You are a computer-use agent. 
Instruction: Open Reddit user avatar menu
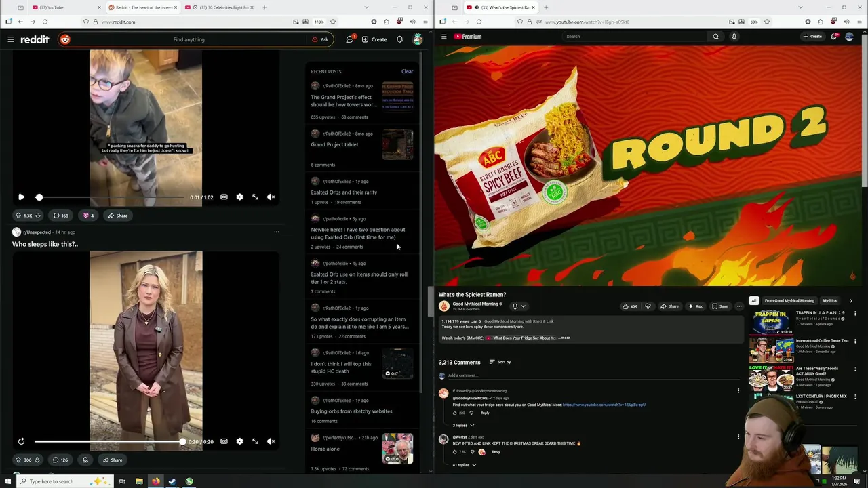click(418, 39)
